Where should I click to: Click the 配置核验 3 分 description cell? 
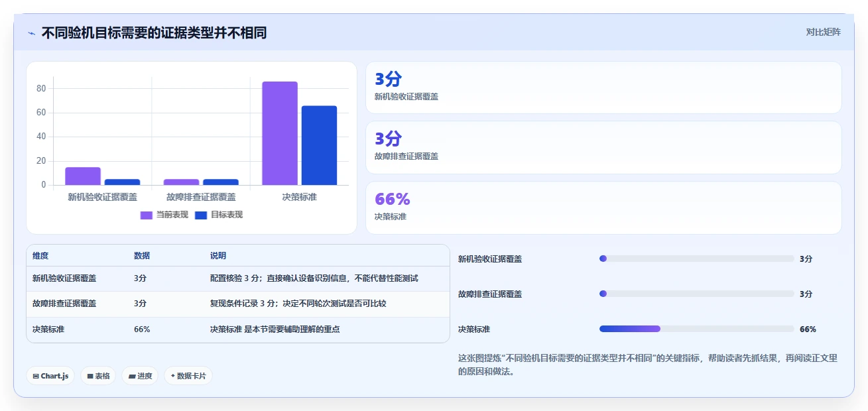pos(314,278)
